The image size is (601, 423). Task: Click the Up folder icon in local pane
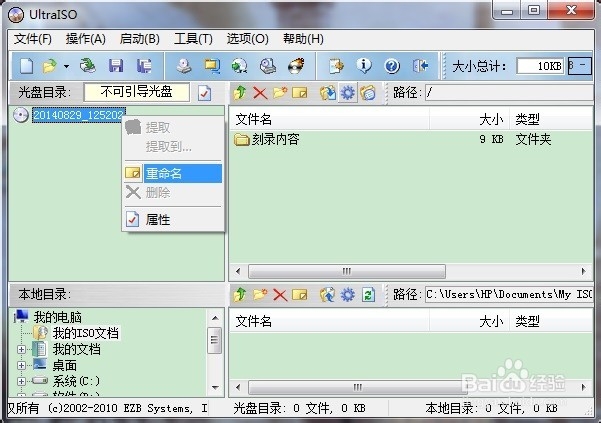tap(240, 295)
